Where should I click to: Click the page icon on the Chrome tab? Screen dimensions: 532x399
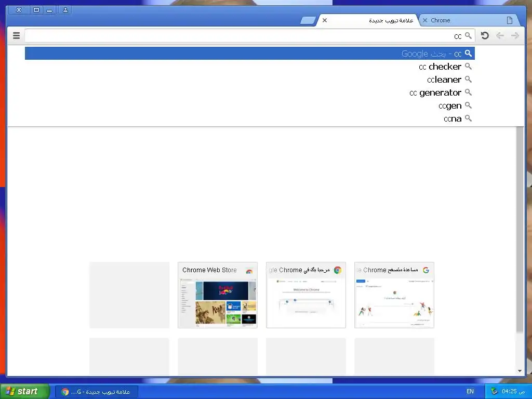509,20
